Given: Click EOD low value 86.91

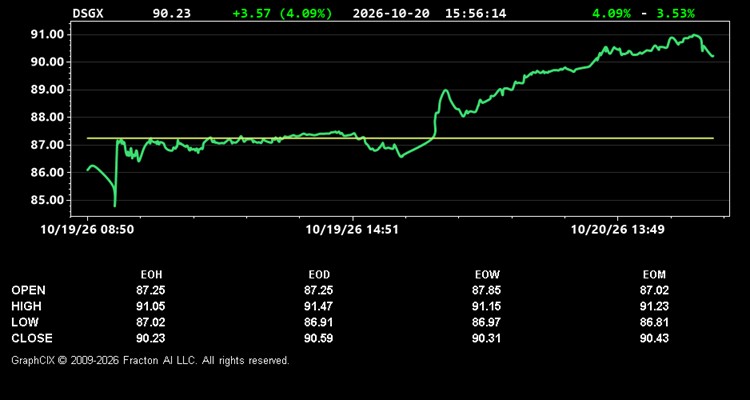Looking at the screenshot, I should [x=319, y=322].
